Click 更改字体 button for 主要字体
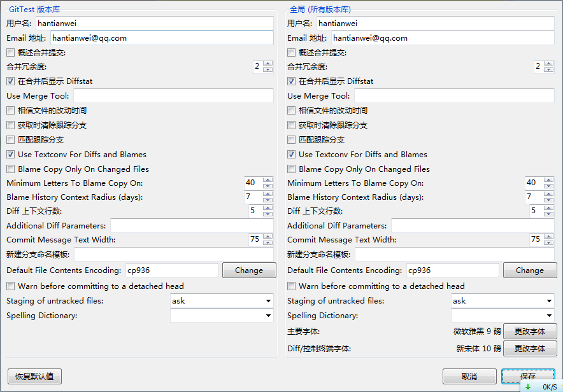Image resolution: width=563 pixels, height=392 pixels. click(x=530, y=332)
